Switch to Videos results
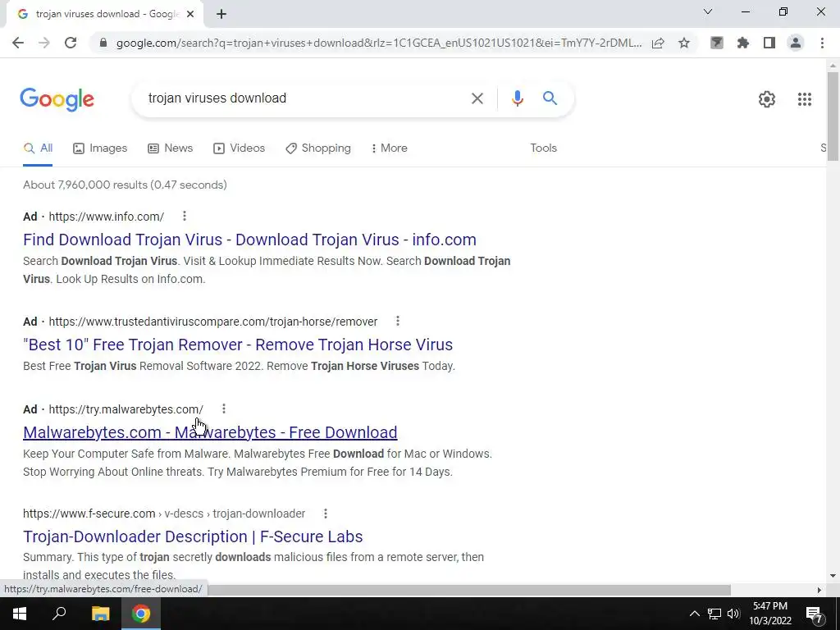840x630 pixels. pyautogui.click(x=239, y=148)
